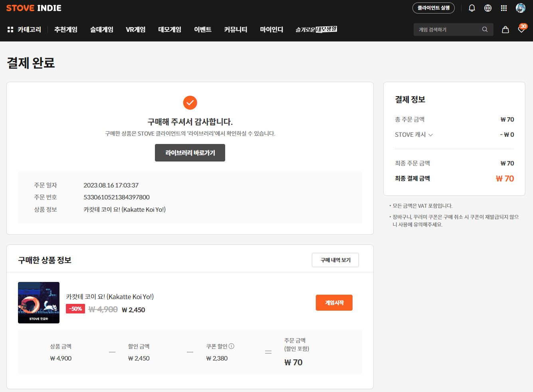The image size is (533, 392).
Task: Click the search magnifier icon
Action: click(485, 30)
